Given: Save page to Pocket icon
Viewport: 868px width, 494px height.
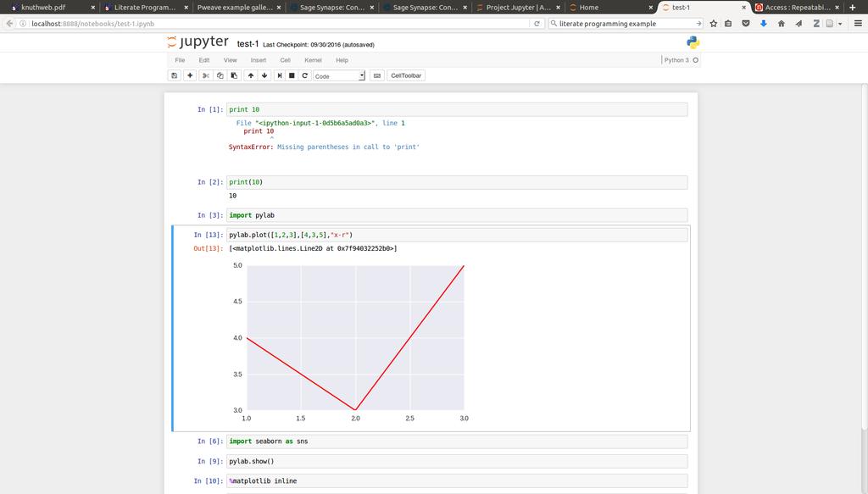Looking at the screenshot, I should (x=746, y=24).
